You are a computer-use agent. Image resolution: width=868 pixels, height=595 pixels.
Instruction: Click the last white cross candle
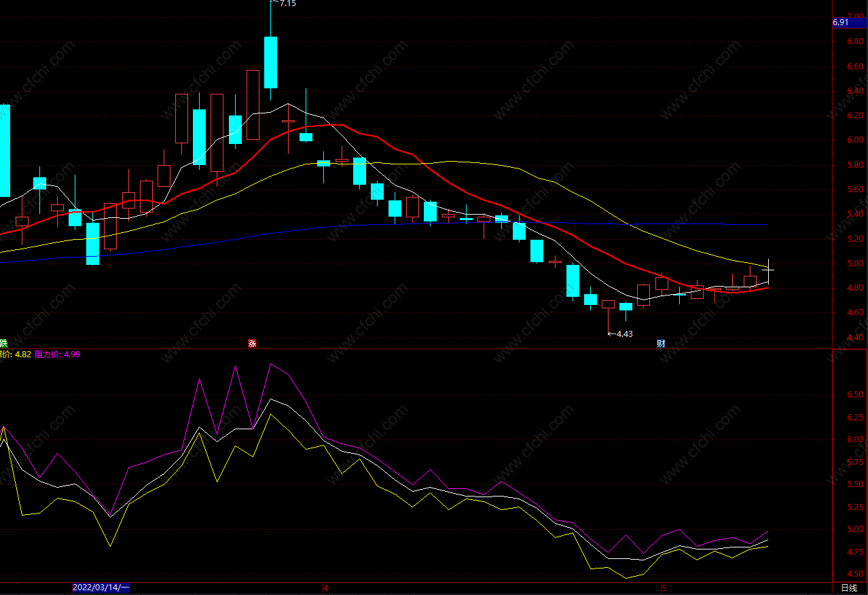coord(768,270)
